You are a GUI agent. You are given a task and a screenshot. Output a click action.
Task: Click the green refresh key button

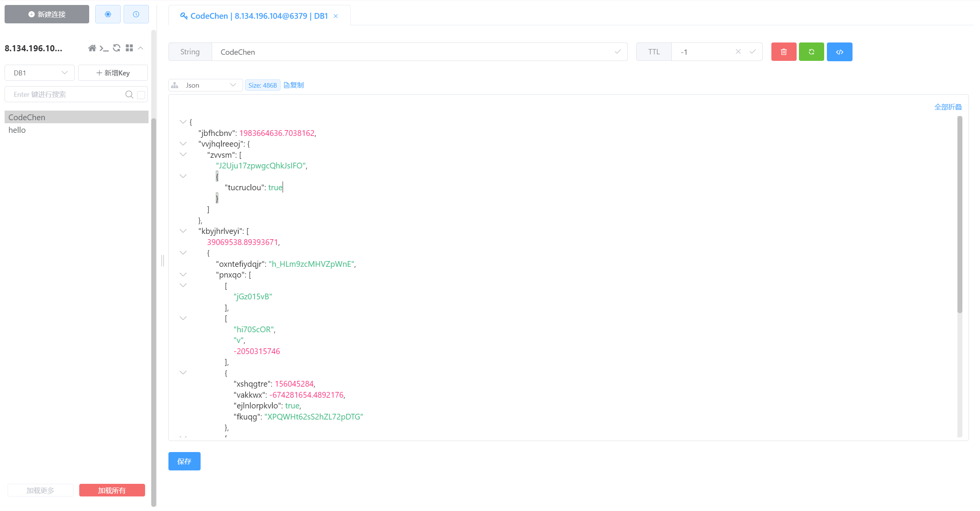tap(811, 52)
